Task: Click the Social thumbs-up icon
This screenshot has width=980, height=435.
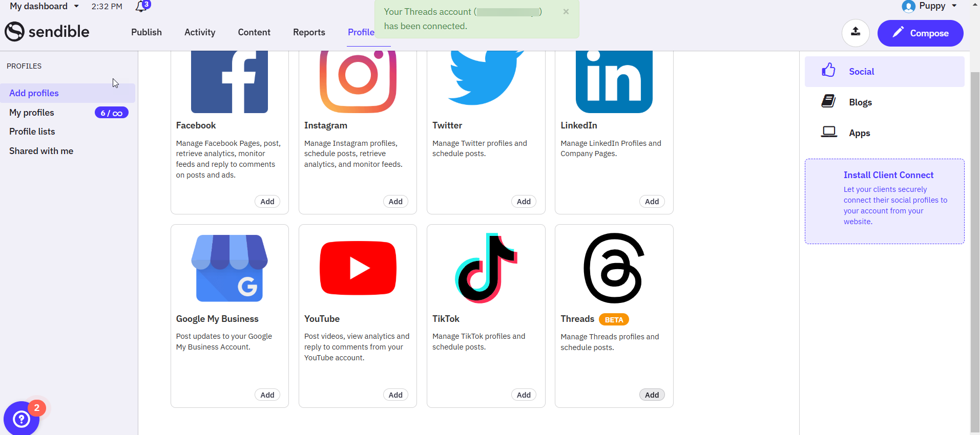Action: pos(828,71)
